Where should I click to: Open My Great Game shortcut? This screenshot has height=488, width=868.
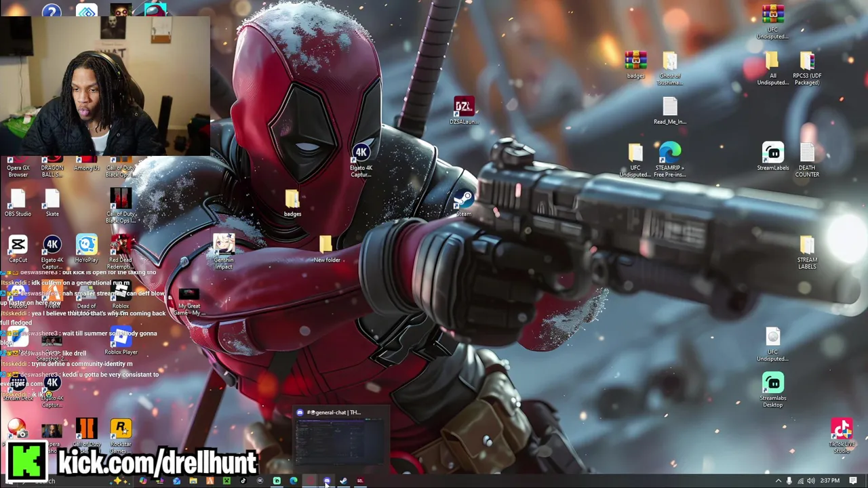click(189, 302)
